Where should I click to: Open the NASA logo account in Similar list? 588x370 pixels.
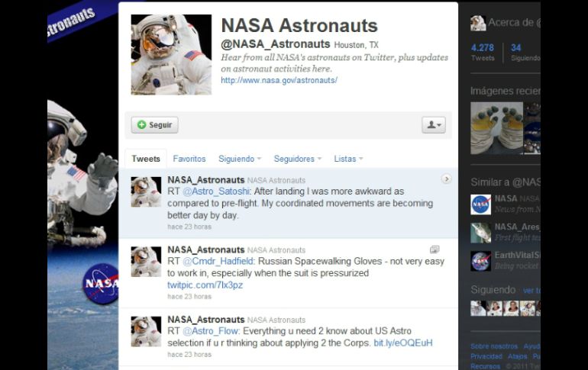tap(480, 204)
